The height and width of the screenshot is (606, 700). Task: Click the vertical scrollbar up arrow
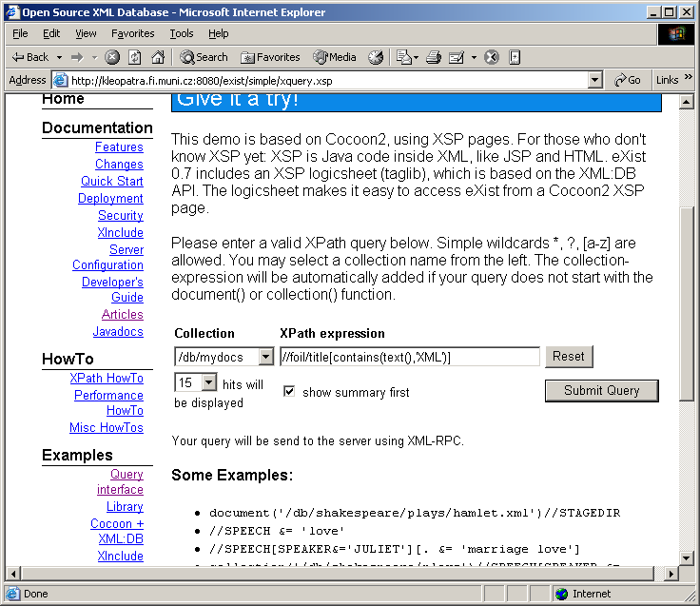(686, 102)
